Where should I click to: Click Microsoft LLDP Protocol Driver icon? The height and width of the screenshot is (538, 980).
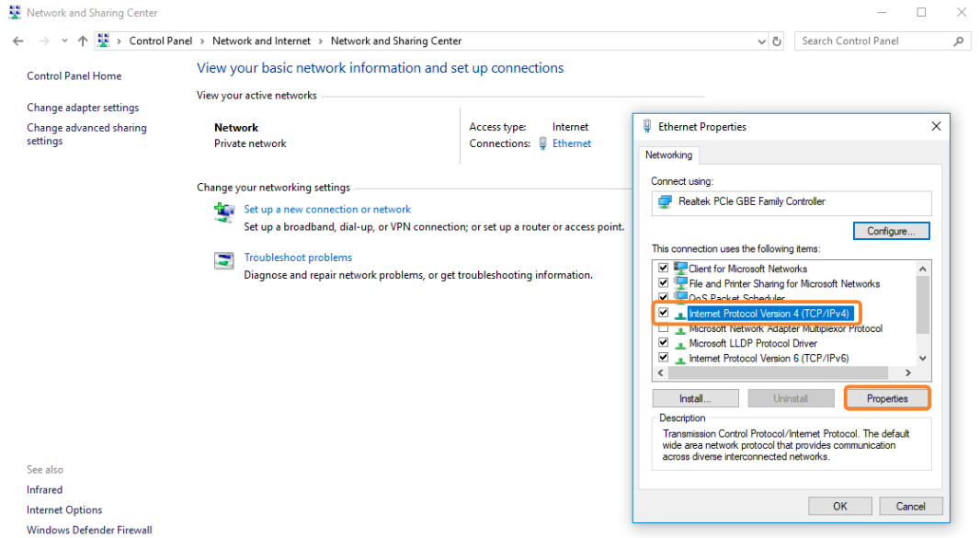click(x=680, y=344)
